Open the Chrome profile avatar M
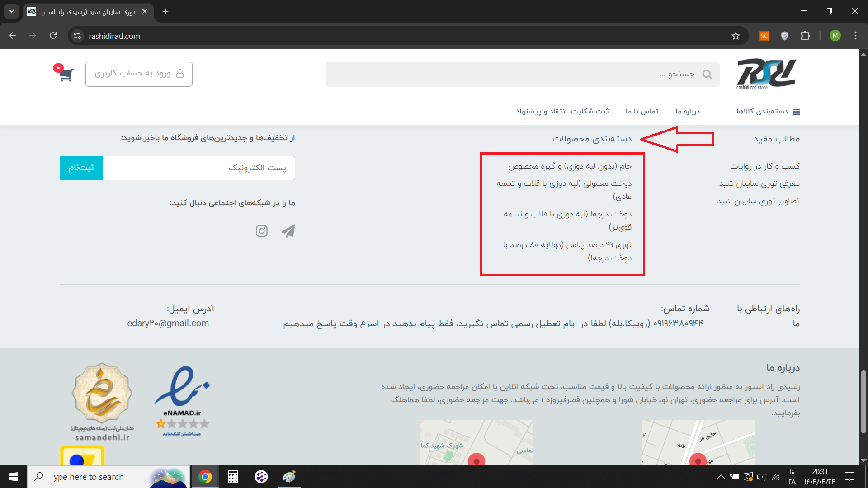 coord(835,36)
